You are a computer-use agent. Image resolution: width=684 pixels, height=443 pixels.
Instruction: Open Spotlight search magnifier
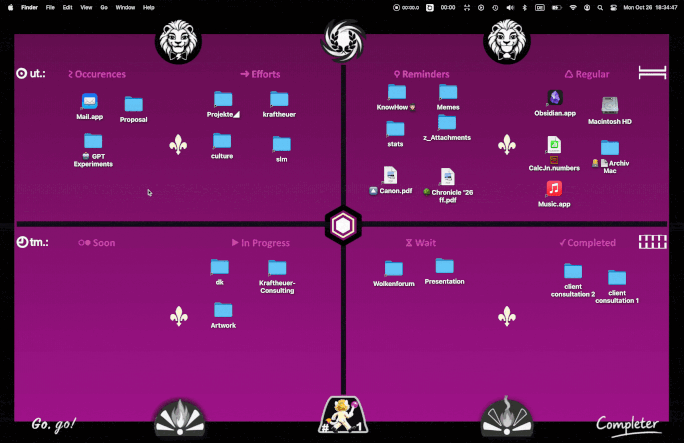point(600,7)
